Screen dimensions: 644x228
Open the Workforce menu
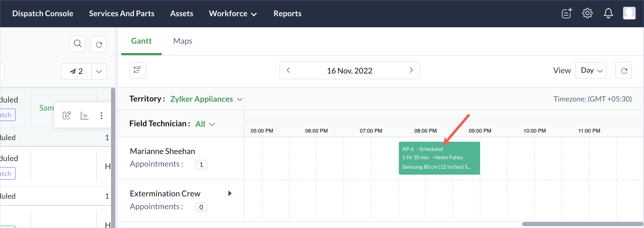coord(232,14)
